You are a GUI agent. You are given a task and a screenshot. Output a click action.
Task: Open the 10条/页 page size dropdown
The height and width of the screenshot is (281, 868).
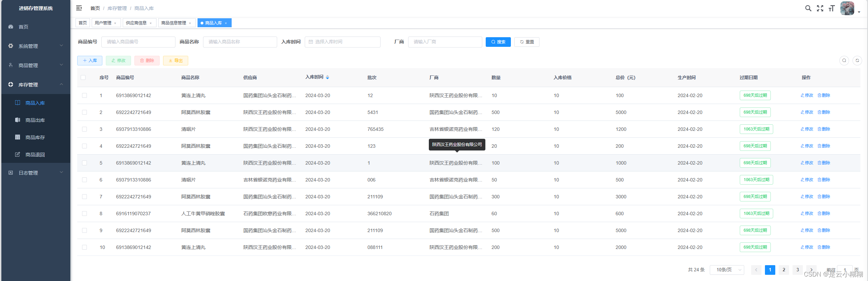coord(727,270)
